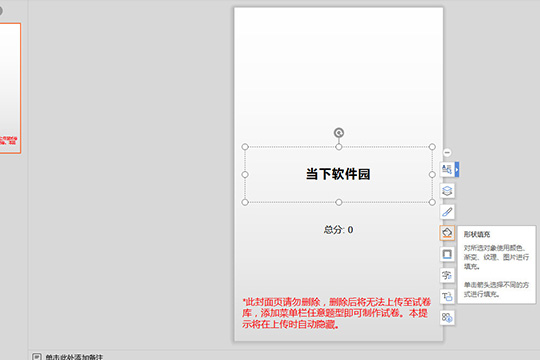The height and width of the screenshot is (360, 540).
Task: Open the 字 text effect tool
Action: [x=447, y=275]
